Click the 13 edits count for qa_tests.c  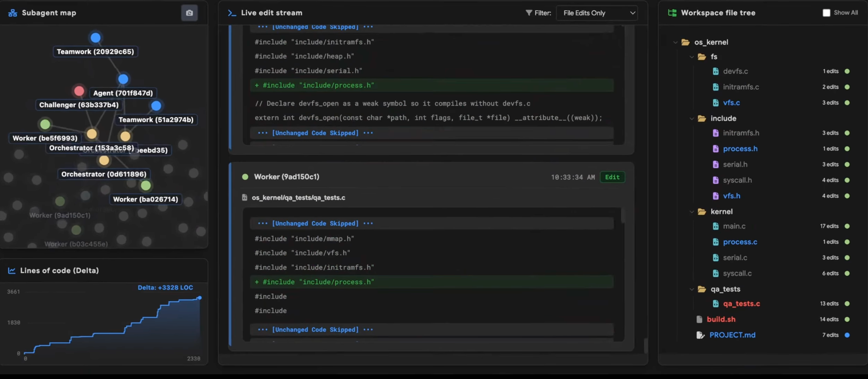[x=829, y=304]
